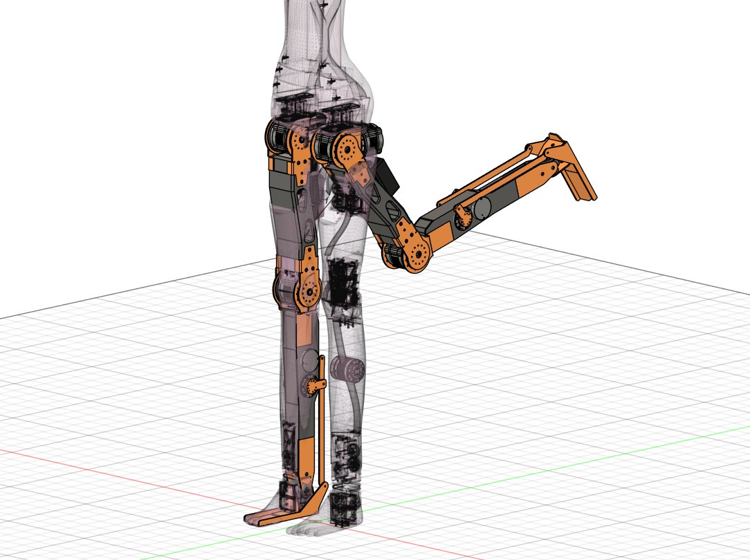The image size is (750, 560).
Task: Select the vertical orange rod on lower standing leg
Action: click(x=322, y=424)
